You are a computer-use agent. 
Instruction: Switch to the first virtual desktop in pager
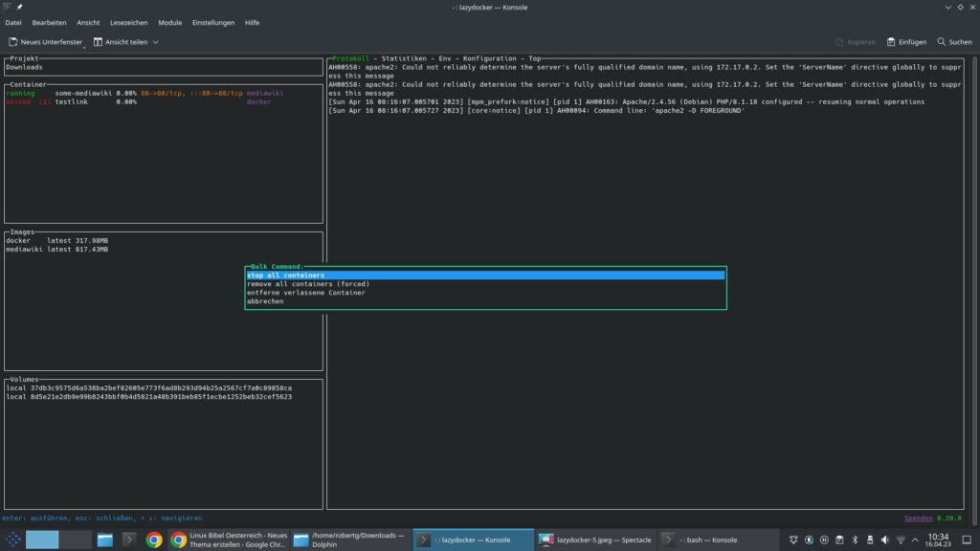(42, 540)
